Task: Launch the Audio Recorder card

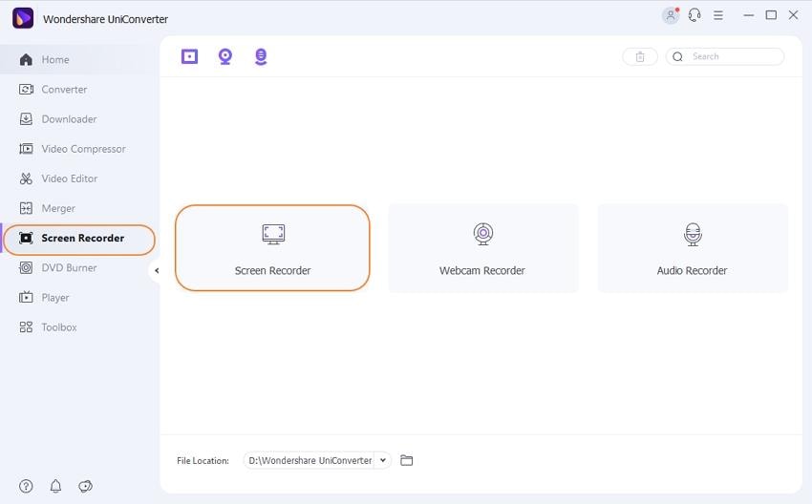Action: click(693, 248)
